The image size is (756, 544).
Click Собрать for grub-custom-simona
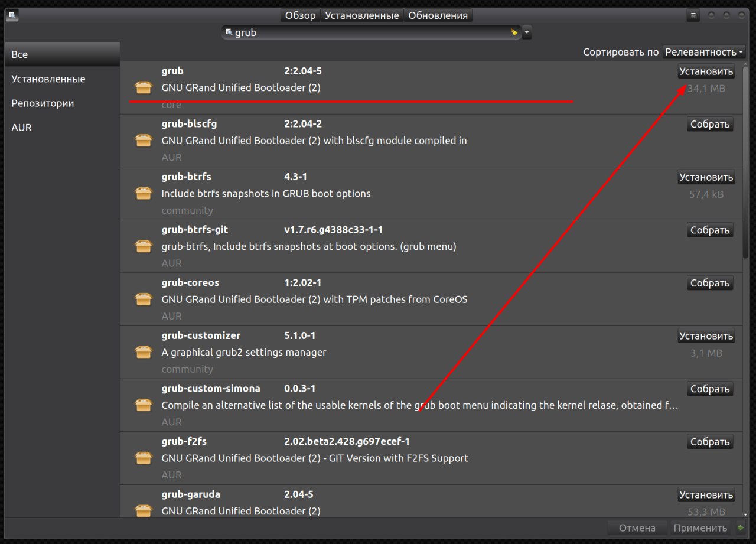click(710, 389)
